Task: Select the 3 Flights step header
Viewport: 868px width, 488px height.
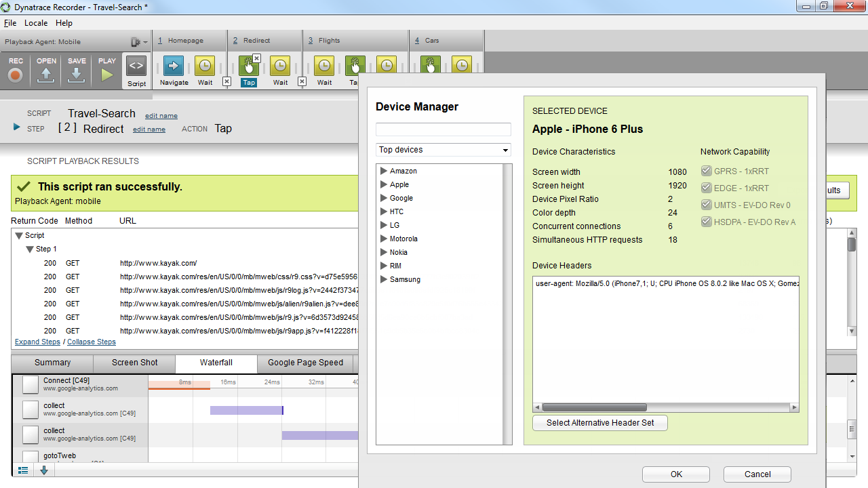Action: [355, 41]
